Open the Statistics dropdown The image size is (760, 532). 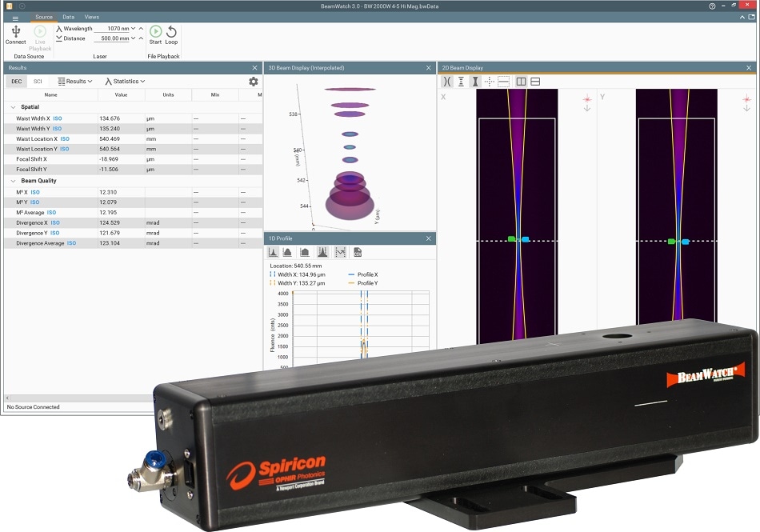pyautogui.click(x=125, y=82)
